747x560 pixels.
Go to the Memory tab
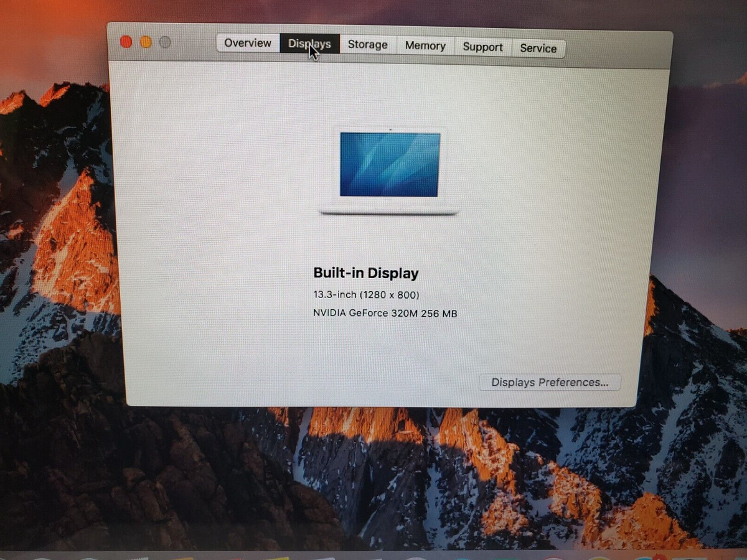(x=425, y=46)
